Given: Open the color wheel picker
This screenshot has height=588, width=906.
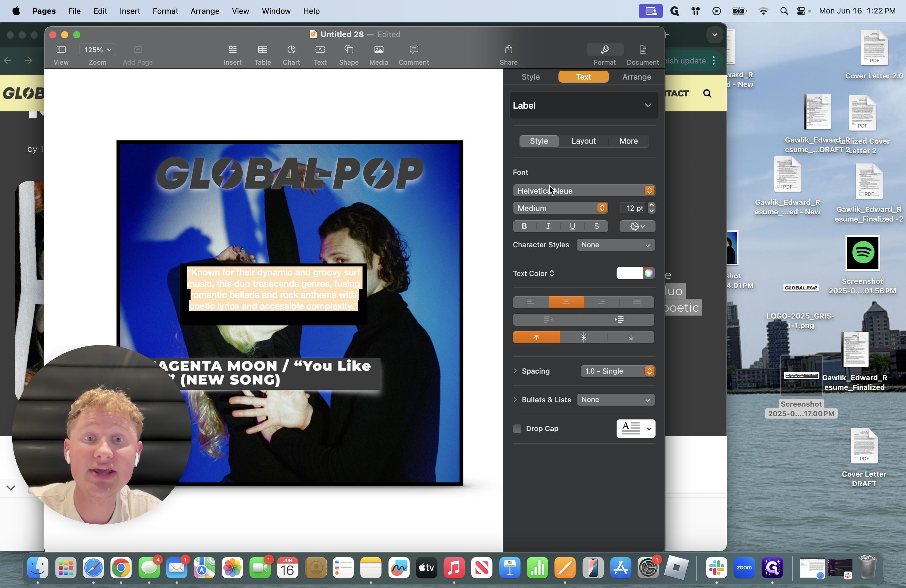Looking at the screenshot, I should click(x=649, y=273).
